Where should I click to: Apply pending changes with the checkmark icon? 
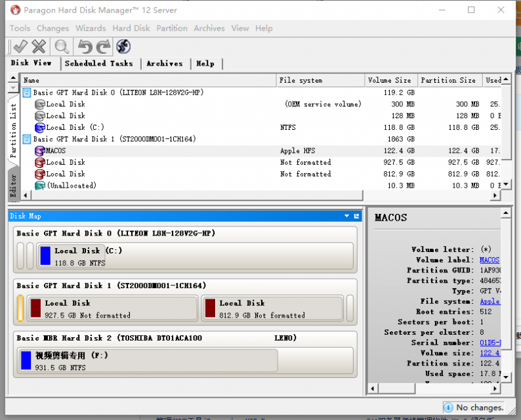(20, 46)
